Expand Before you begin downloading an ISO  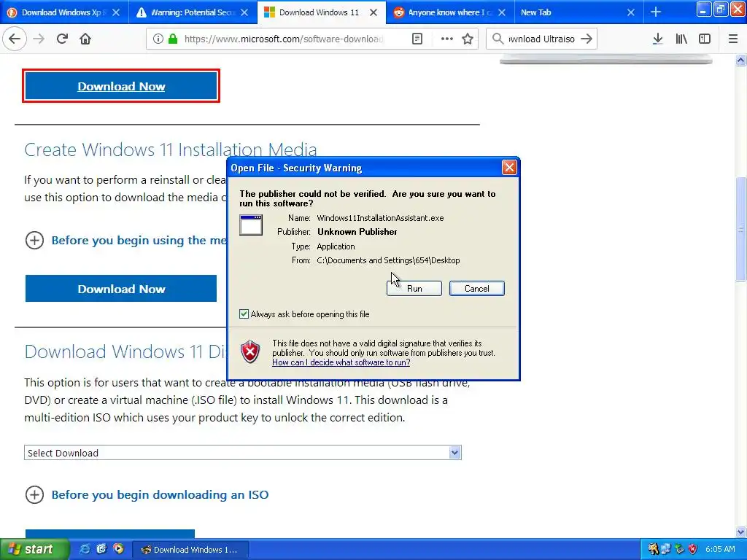click(x=34, y=495)
